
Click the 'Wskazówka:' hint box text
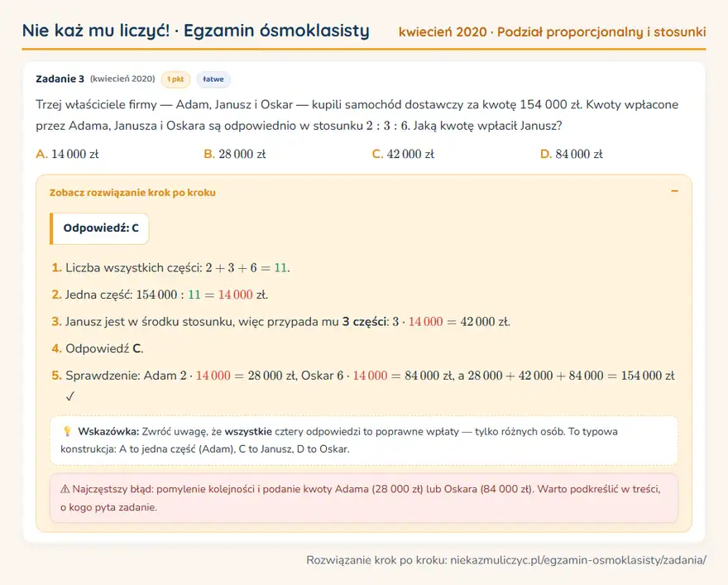pyautogui.click(x=364, y=440)
